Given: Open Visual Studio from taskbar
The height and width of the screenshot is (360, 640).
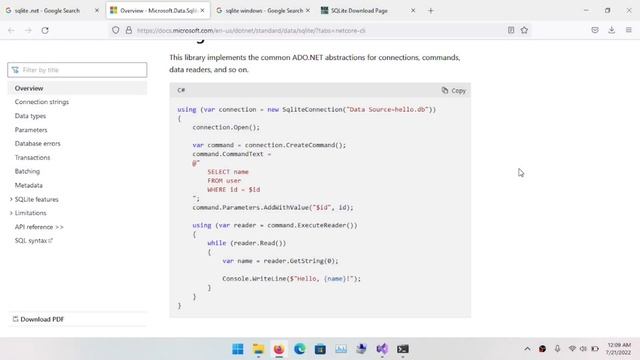Looking at the screenshot, I should 382,349.
